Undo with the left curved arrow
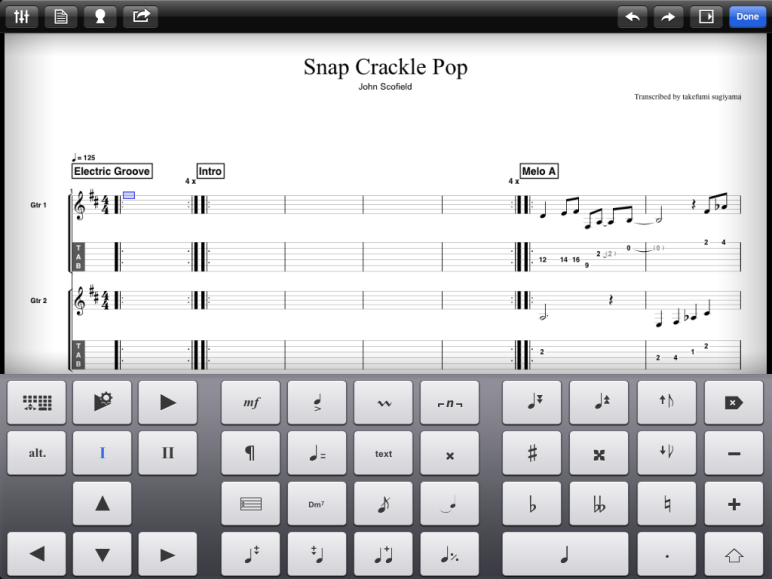This screenshot has height=579, width=772. point(632,16)
